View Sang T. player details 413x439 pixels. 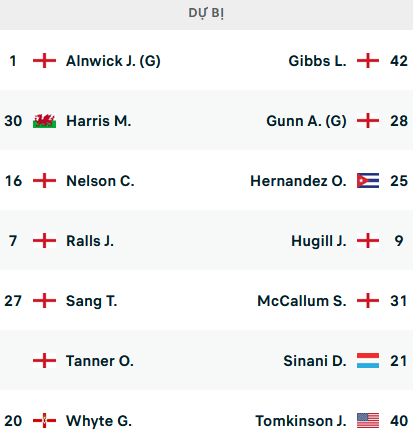[x=92, y=301]
